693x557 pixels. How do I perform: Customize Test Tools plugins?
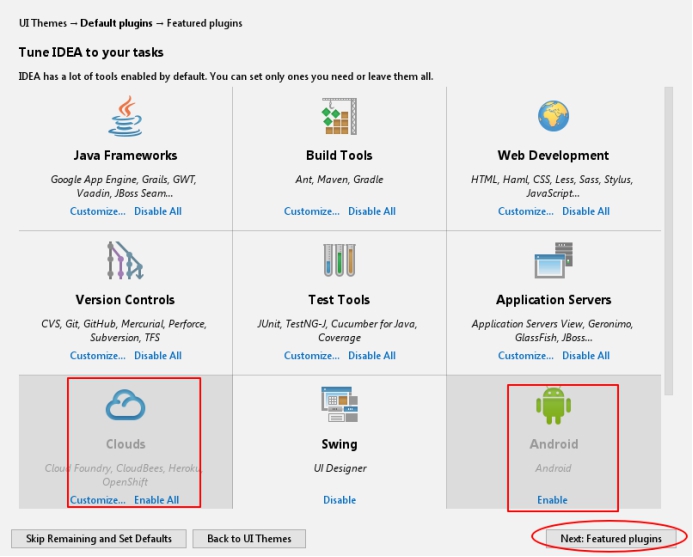(x=312, y=355)
